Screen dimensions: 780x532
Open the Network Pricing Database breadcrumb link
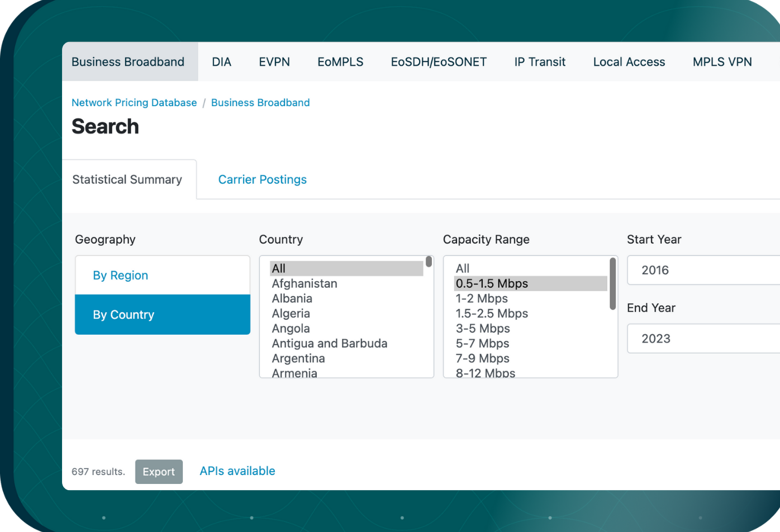pos(134,103)
